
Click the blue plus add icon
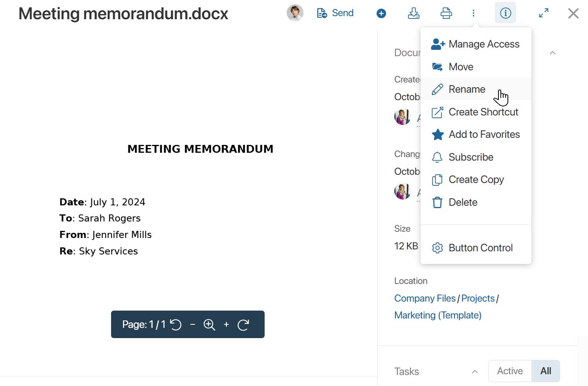381,13
